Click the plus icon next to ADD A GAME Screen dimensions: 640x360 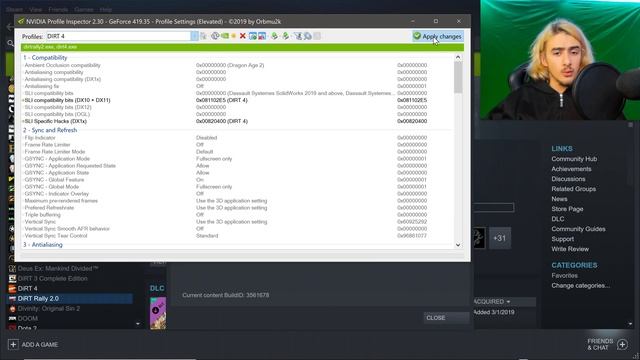point(13,344)
